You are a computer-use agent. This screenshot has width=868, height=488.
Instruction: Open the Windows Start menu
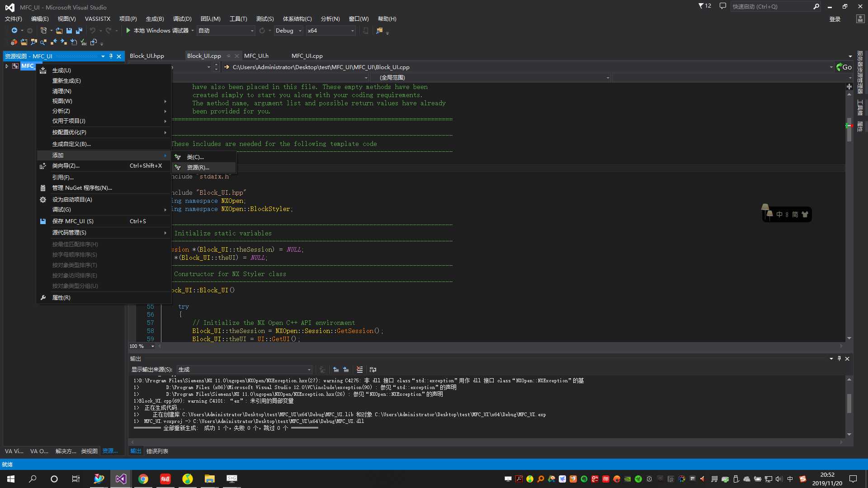point(11,479)
